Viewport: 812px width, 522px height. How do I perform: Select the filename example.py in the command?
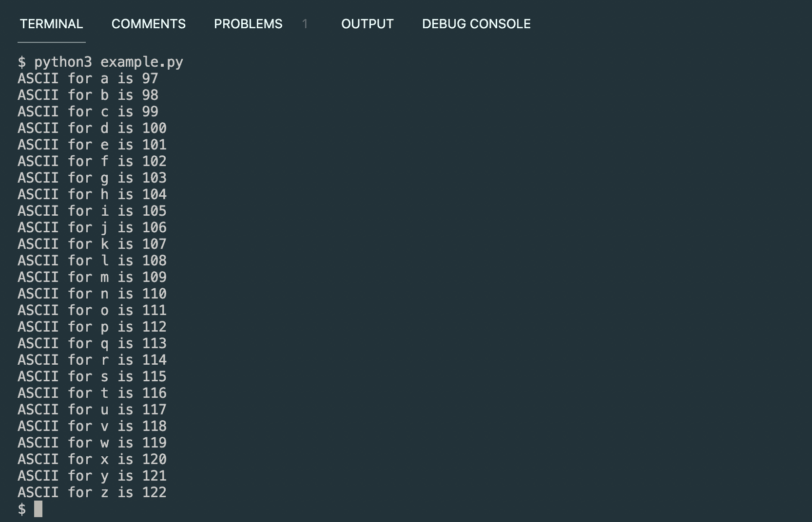(141, 61)
